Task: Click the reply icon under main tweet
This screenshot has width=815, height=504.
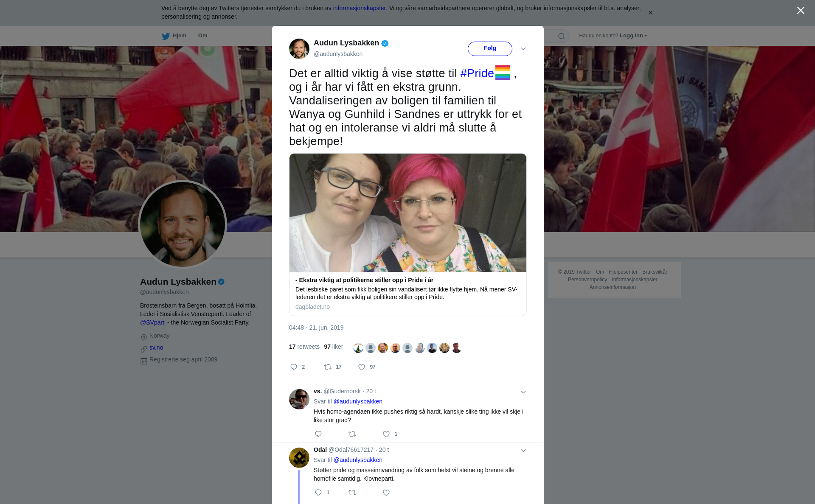Action: [294, 367]
